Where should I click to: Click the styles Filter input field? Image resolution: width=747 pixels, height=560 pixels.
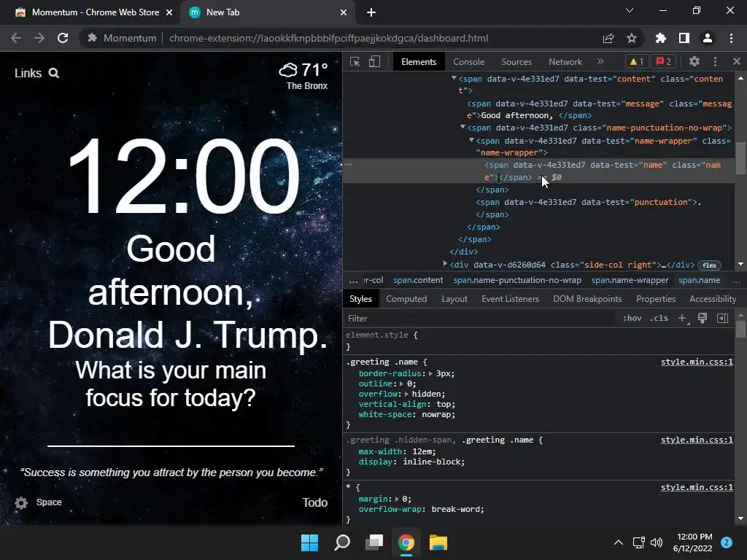(479, 319)
